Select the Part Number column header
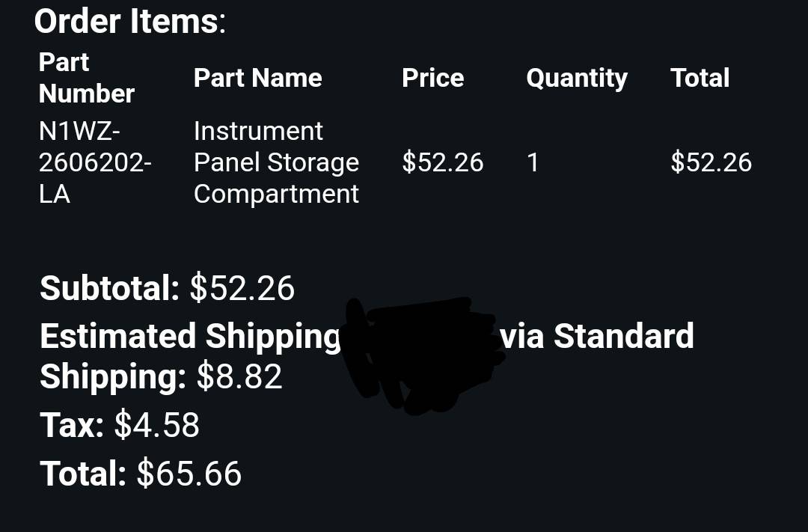 [x=87, y=78]
